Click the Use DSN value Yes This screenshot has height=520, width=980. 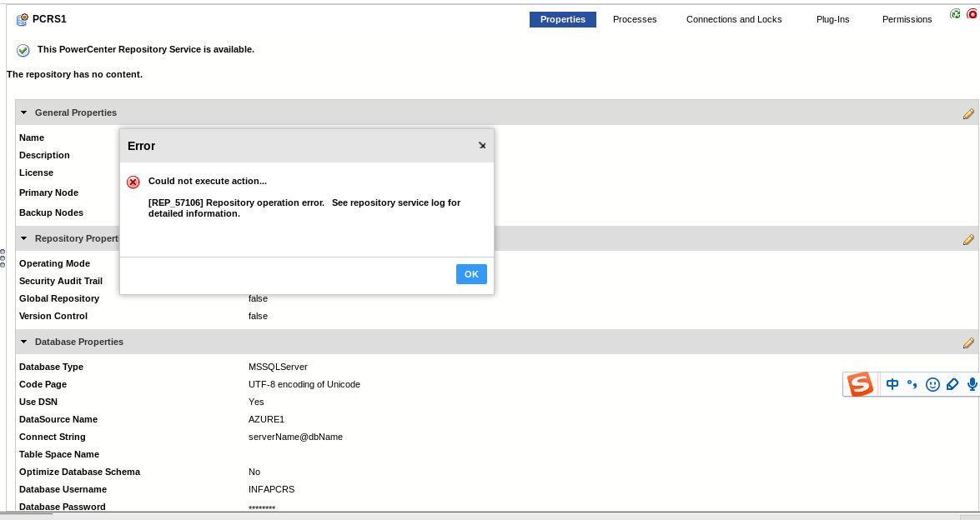point(256,402)
